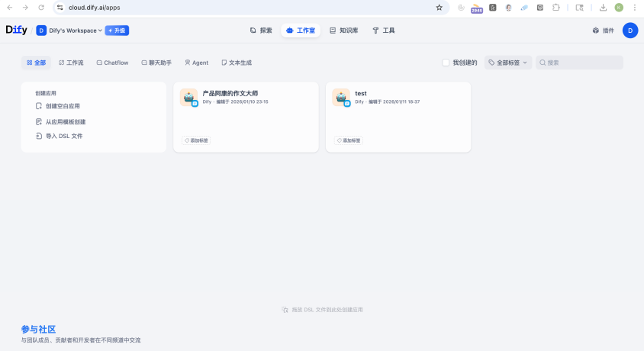
Task: Click the Dify logo in header
Action: pos(15,31)
